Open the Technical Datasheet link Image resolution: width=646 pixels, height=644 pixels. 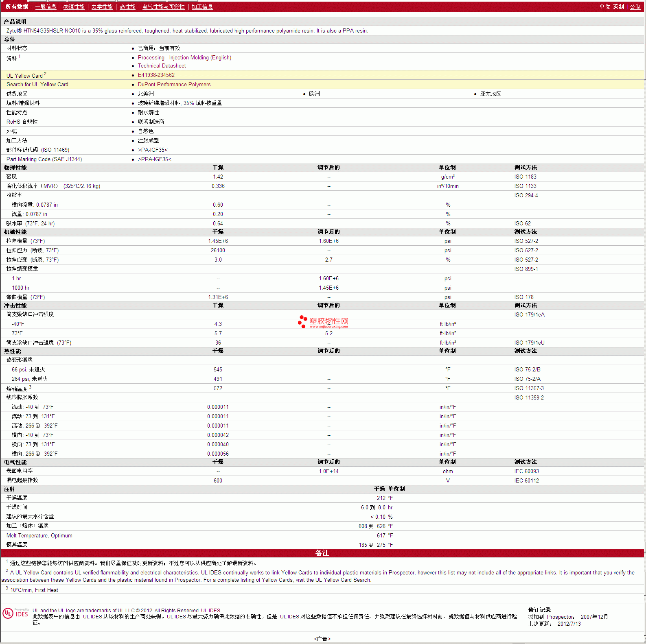click(162, 66)
